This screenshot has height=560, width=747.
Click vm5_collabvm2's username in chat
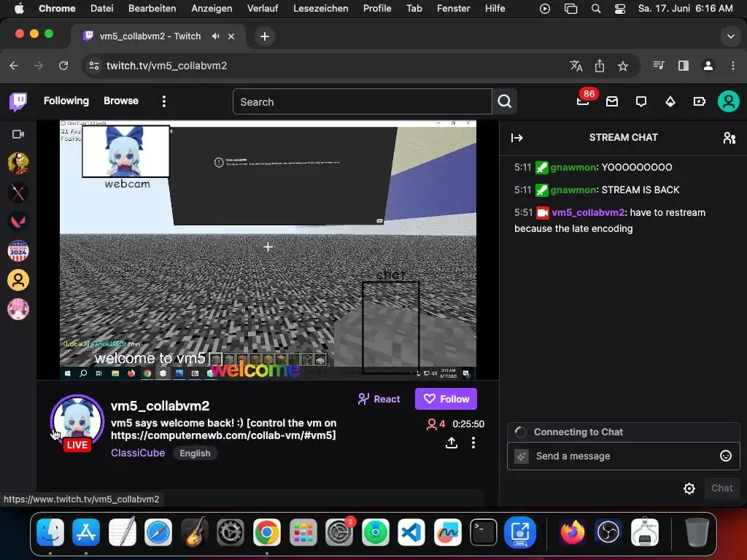click(x=588, y=212)
